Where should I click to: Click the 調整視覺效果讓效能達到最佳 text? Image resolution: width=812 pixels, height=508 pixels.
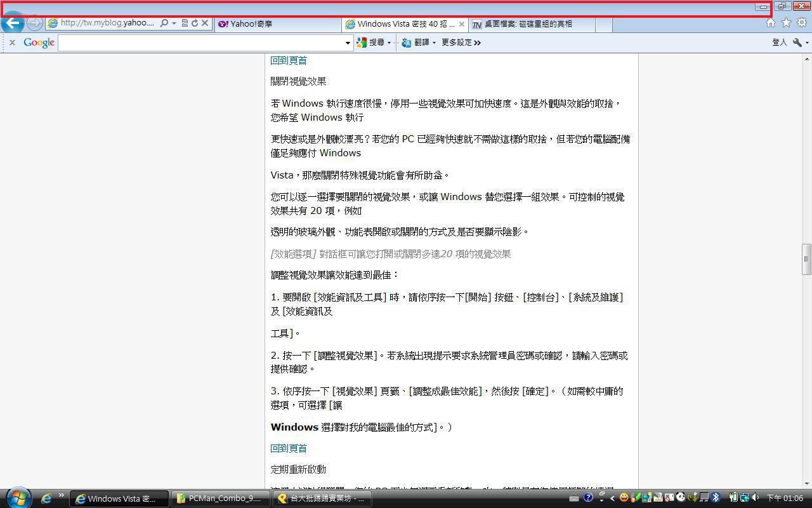click(335, 275)
